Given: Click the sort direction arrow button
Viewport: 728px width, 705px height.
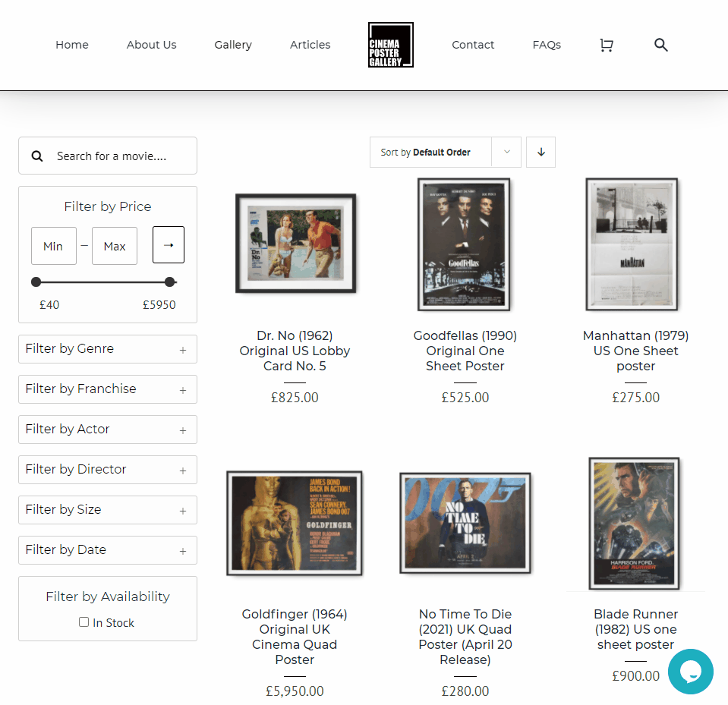Looking at the screenshot, I should pos(541,153).
